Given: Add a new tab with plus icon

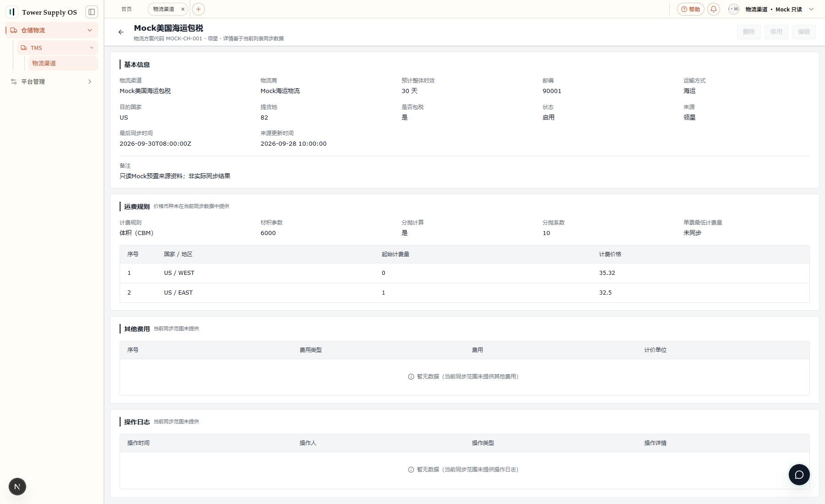Looking at the screenshot, I should [198, 9].
